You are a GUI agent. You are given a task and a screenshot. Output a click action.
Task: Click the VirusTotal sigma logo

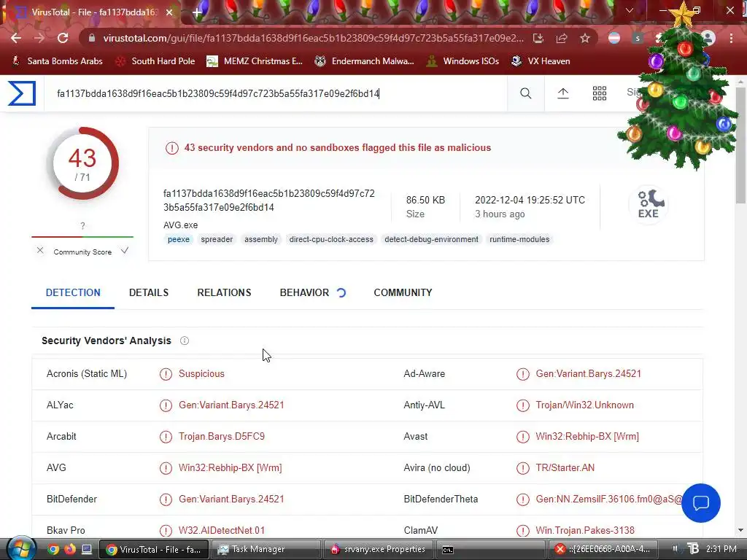(x=21, y=93)
